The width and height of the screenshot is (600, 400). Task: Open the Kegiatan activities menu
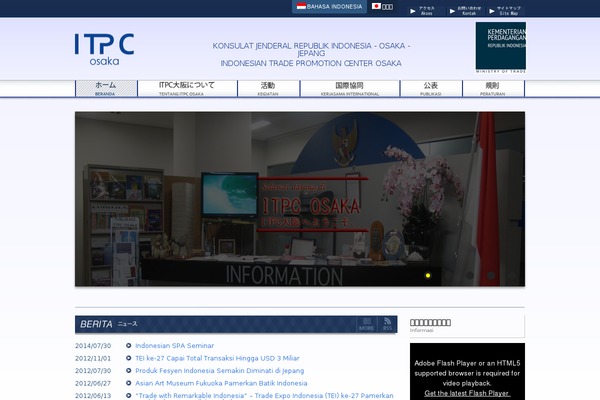point(268,88)
